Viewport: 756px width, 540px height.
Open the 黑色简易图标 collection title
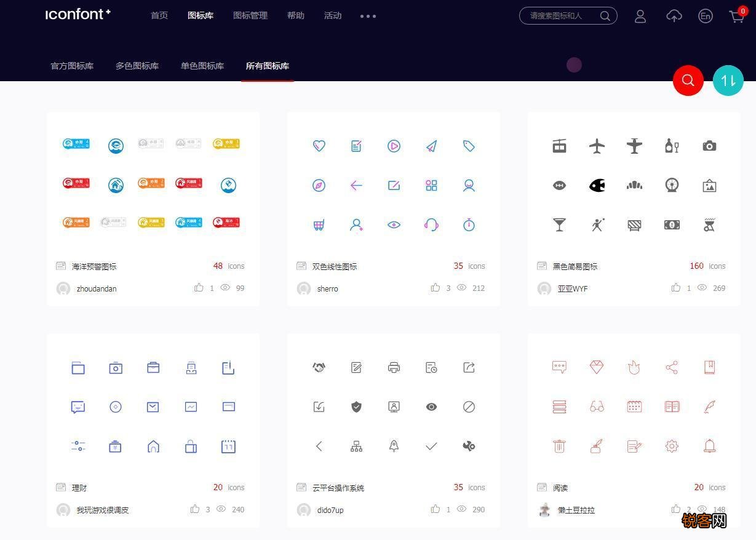575,266
